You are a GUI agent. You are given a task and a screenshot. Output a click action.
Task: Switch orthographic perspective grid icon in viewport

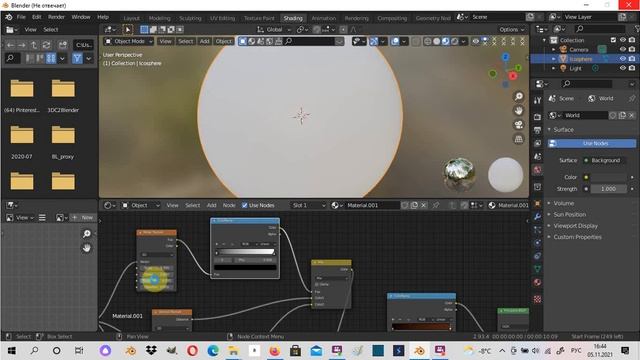(x=518, y=139)
